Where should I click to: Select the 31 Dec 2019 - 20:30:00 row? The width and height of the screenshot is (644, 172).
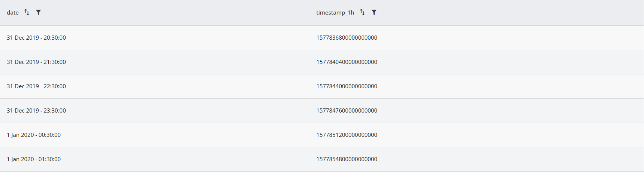322,38
